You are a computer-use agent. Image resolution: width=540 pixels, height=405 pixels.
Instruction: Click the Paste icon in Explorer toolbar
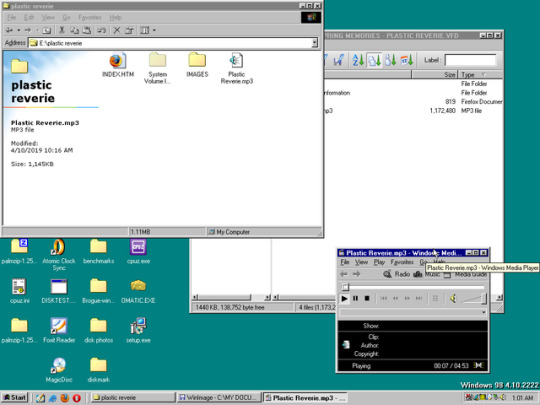pos(87,30)
